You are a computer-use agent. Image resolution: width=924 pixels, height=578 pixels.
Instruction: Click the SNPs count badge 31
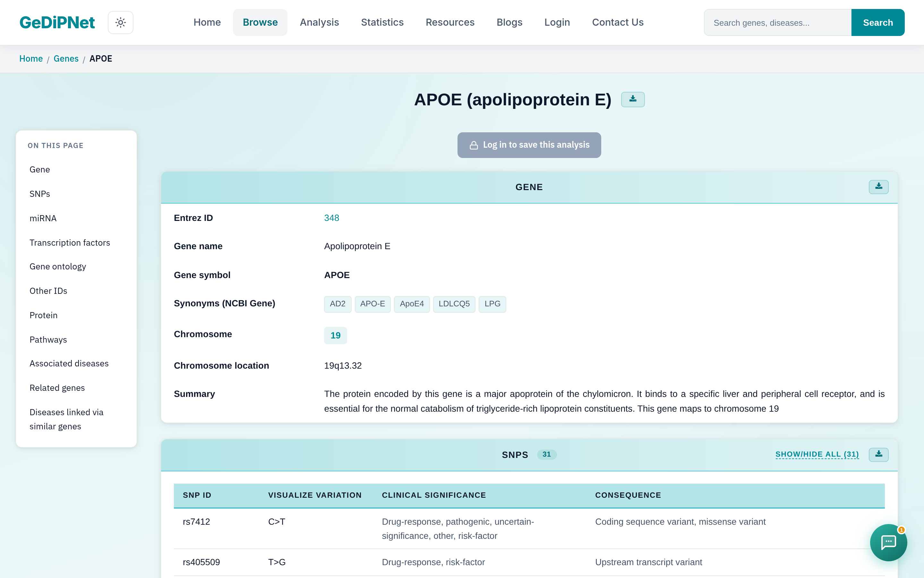click(x=546, y=454)
